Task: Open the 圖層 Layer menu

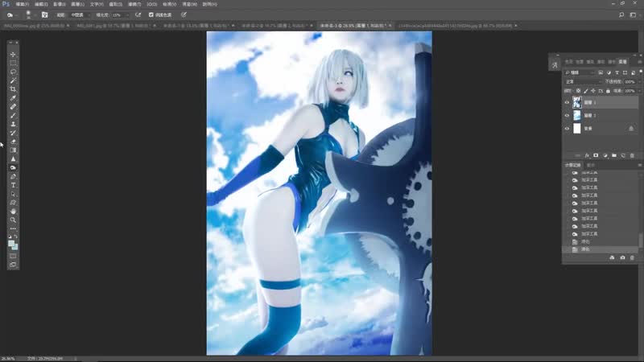Action: tap(77, 4)
